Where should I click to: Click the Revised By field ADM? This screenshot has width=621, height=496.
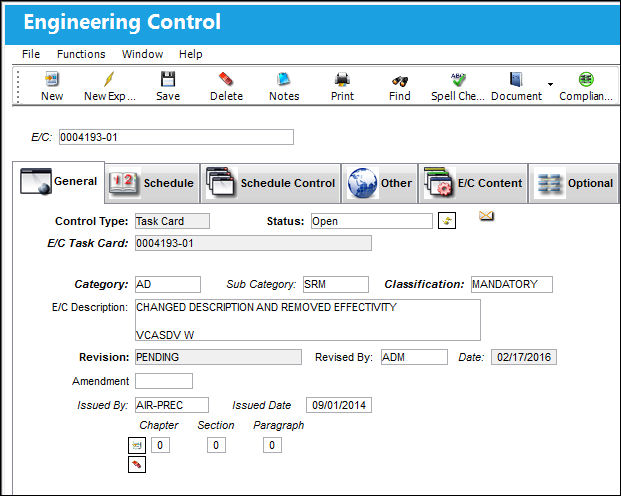(414, 357)
